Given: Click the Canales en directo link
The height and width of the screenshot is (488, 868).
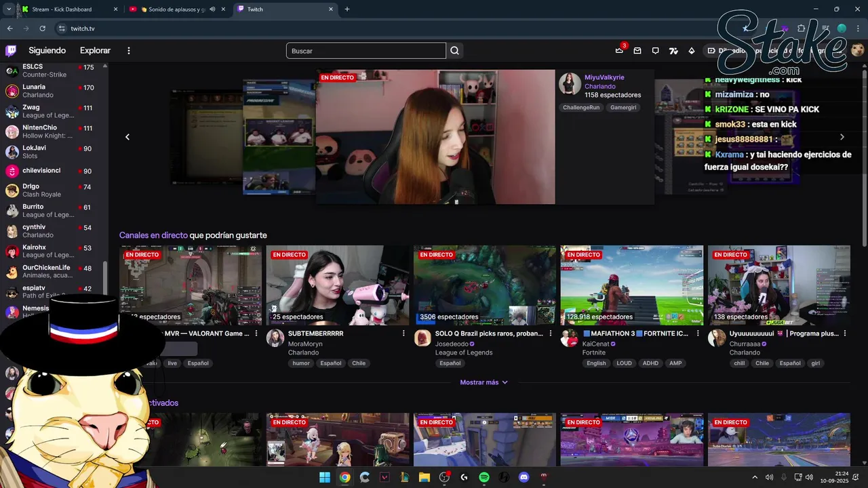Looking at the screenshot, I should coord(153,235).
